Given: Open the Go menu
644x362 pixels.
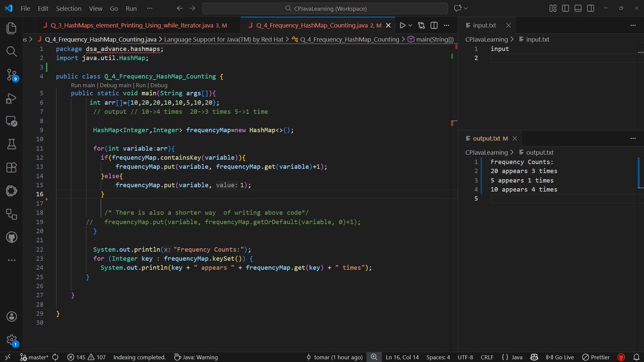Looking at the screenshot, I should point(114,9).
